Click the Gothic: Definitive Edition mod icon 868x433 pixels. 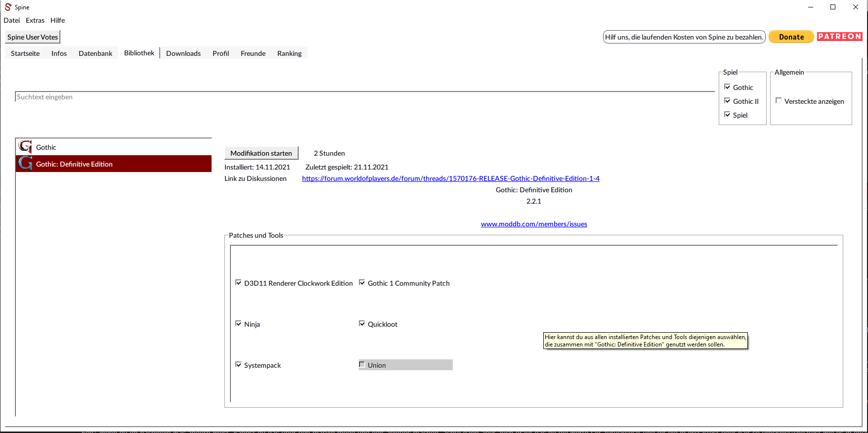coord(25,164)
